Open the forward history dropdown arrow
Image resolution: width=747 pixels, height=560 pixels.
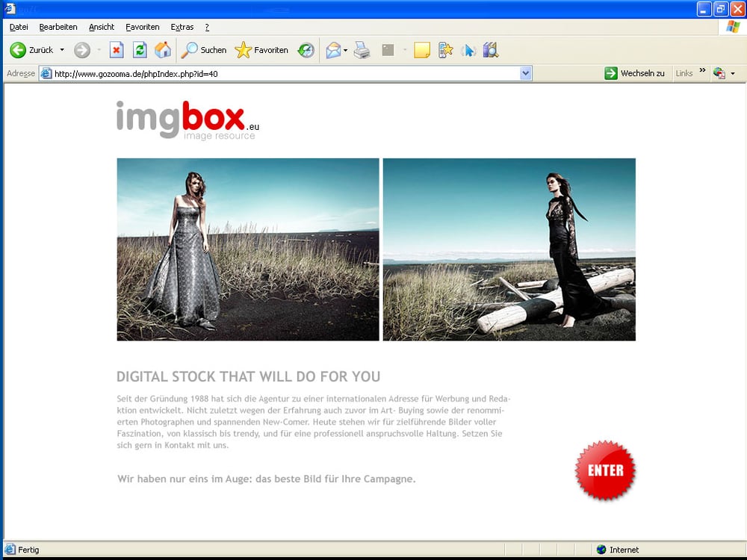[x=99, y=50]
